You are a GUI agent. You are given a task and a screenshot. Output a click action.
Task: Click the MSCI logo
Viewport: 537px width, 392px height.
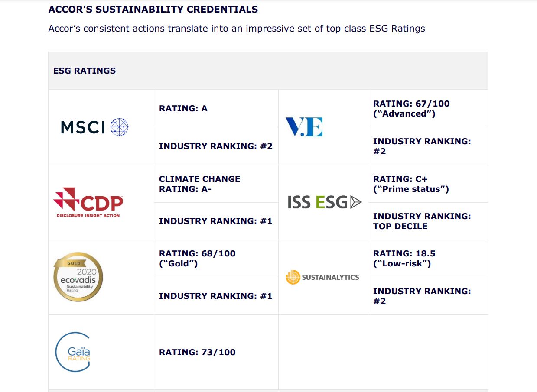point(94,127)
